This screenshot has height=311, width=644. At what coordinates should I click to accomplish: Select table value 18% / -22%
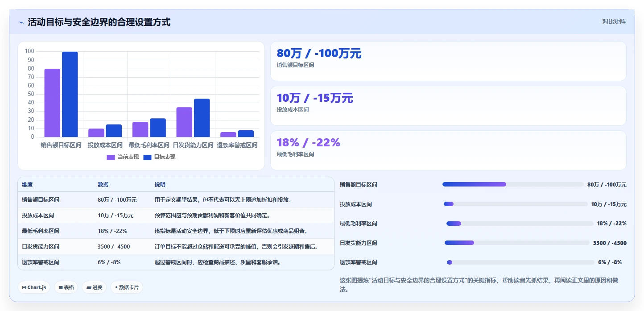(112, 231)
